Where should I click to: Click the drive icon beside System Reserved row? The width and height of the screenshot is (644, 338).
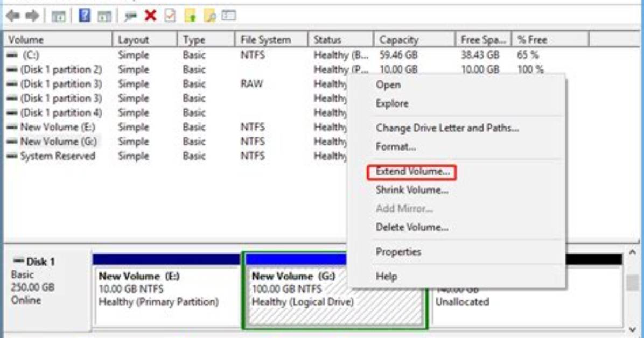[12, 156]
